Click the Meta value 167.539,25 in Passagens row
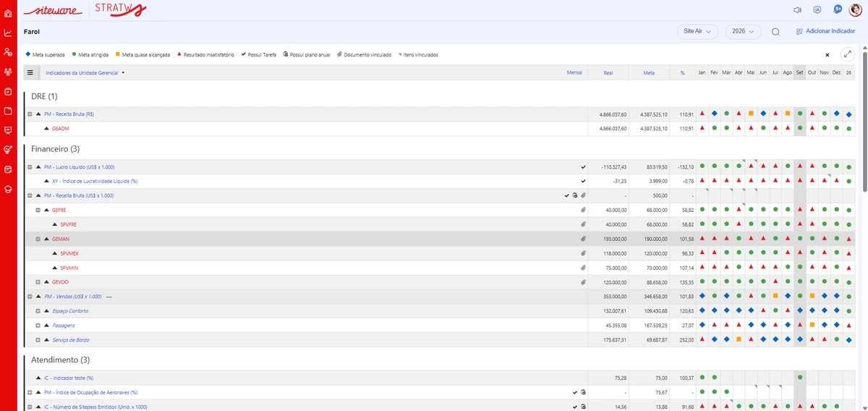Image resolution: width=868 pixels, height=411 pixels. point(655,326)
